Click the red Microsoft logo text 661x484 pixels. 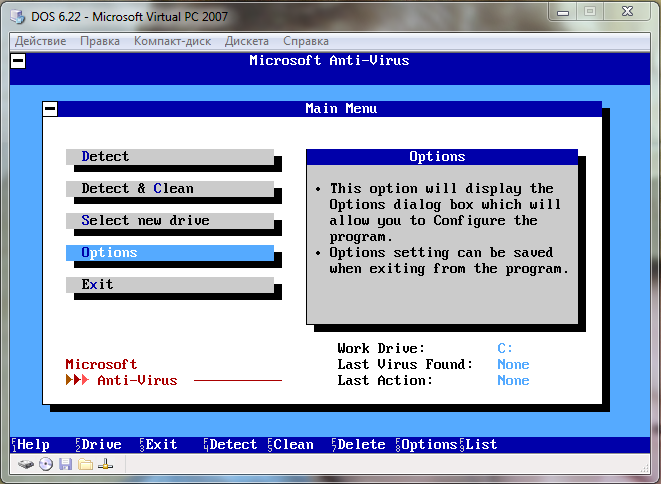coord(101,364)
